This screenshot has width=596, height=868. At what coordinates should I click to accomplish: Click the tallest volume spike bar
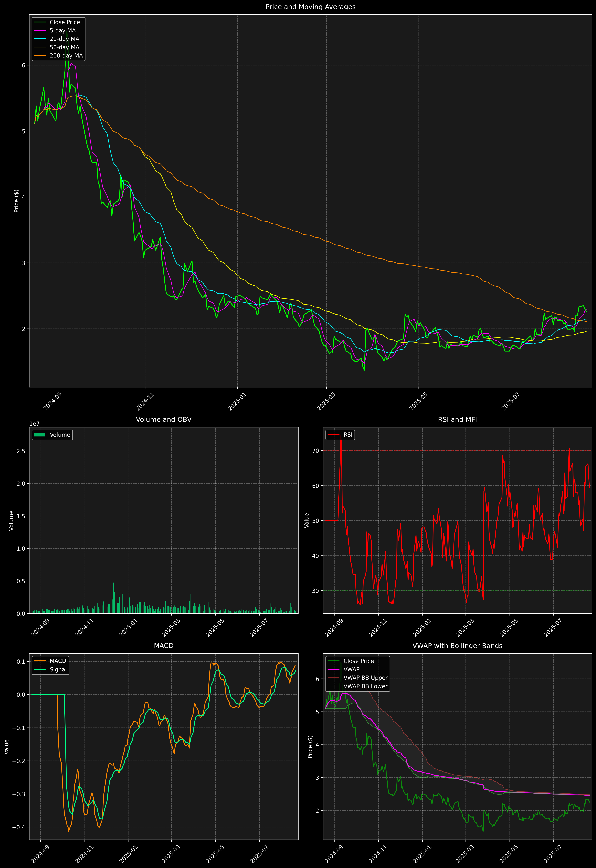190,523
